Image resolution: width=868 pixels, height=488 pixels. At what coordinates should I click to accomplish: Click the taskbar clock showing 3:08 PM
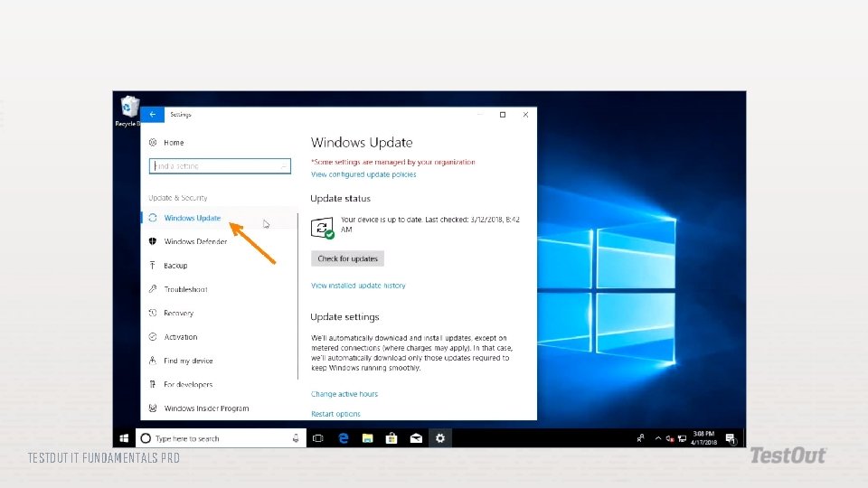click(x=703, y=438)
